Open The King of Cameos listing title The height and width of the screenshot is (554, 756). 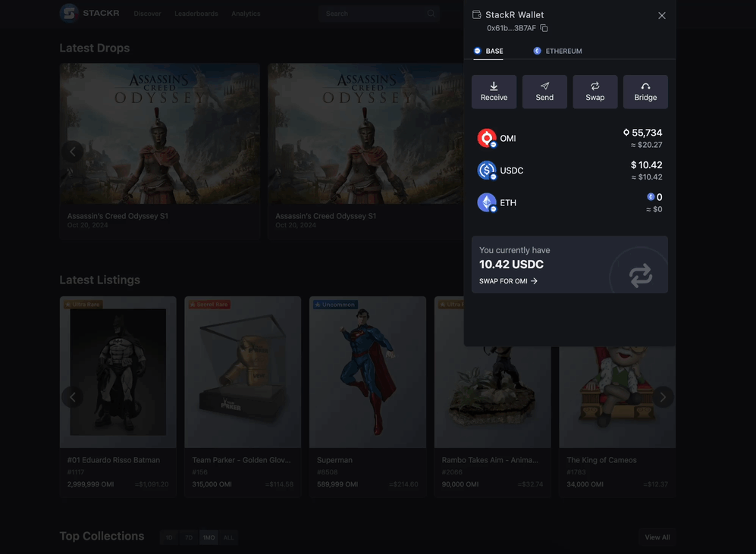pyautogui.click(x=601, y=460)
